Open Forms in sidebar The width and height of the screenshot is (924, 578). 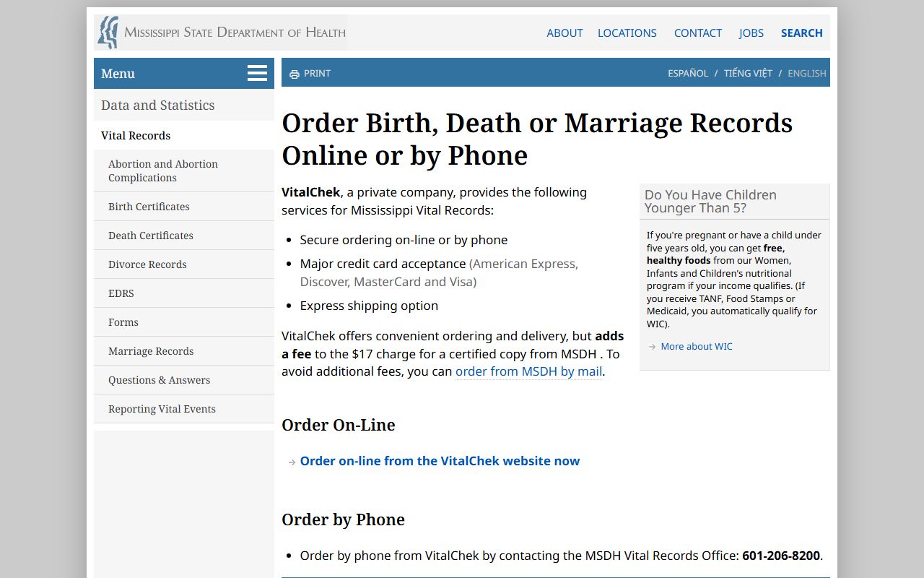click(x=184, y=322)
